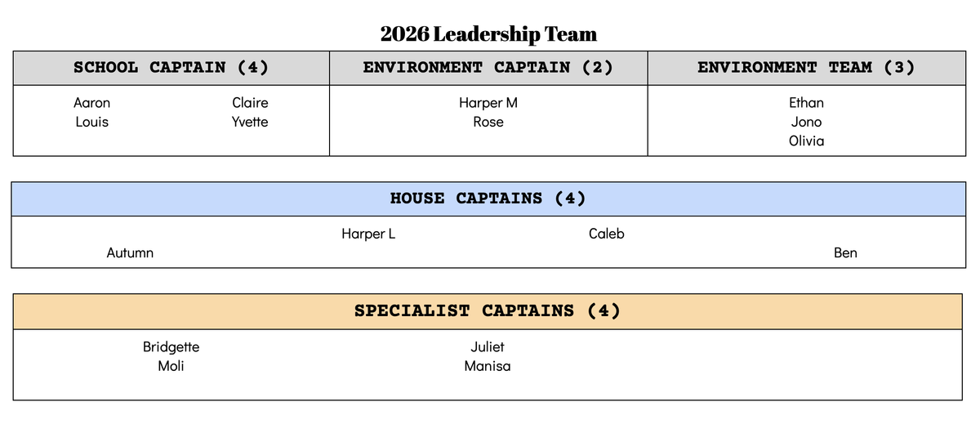This screenshot has height=424, width=980.
Task: Click the "2026 Leadership Team" title
Action: tap(488, 34)
